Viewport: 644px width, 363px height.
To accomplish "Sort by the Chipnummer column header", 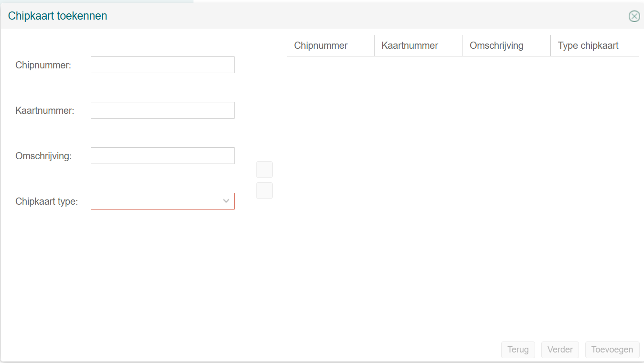I will [x=321, y=46].
